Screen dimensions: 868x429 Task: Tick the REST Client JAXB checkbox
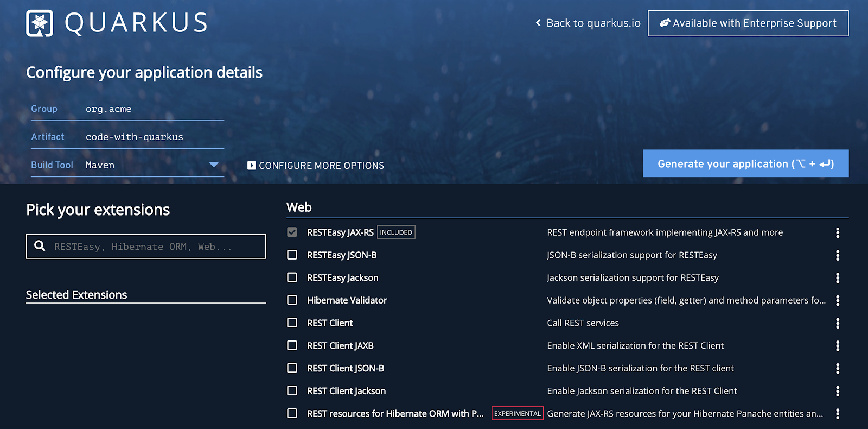[x=292, y=345]
